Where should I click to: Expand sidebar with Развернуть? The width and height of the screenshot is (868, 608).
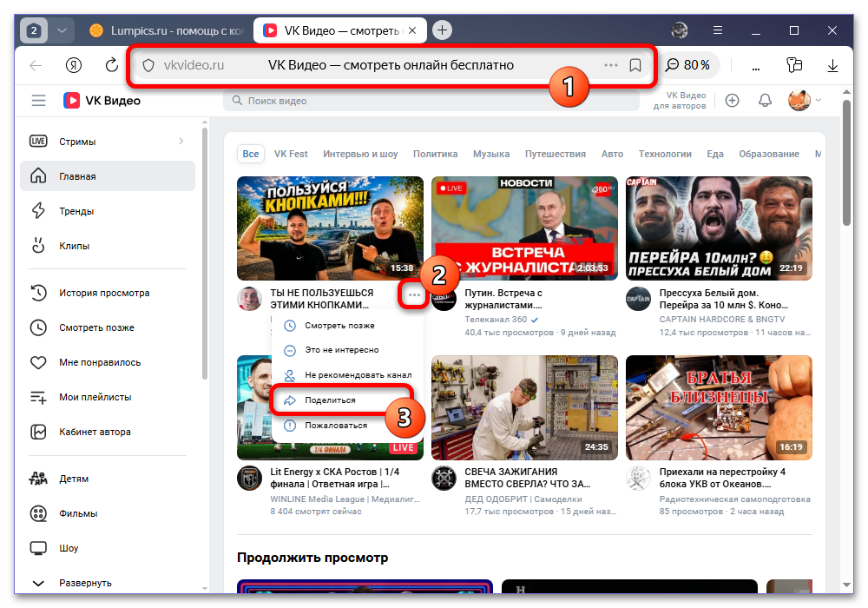(x=108, y=583)
